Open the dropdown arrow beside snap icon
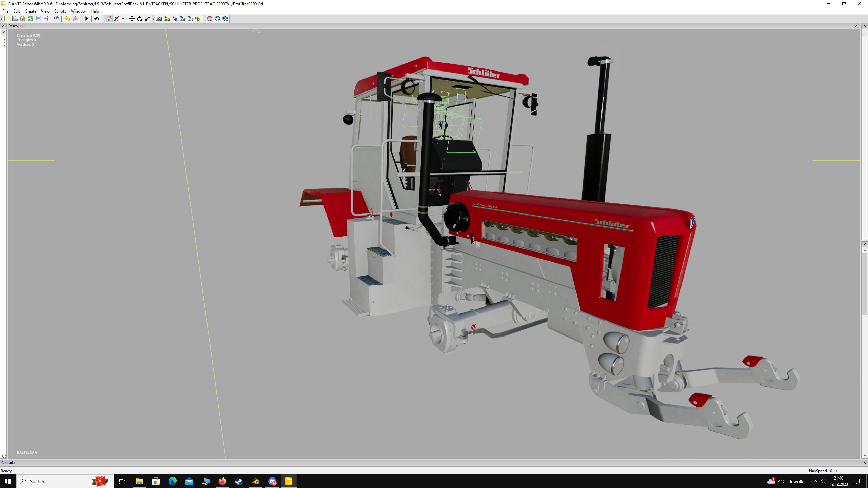 tap(123, 19)
